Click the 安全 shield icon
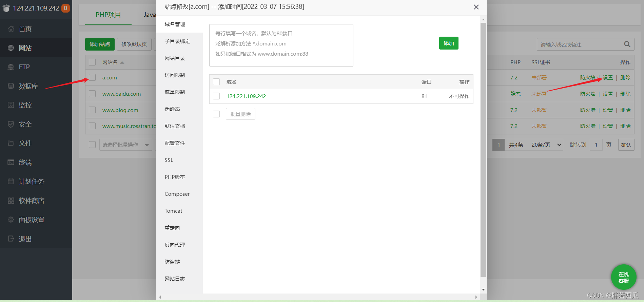The height and width of the screenshot is (302, 644). pyautogui.click(x=11, y=124)
